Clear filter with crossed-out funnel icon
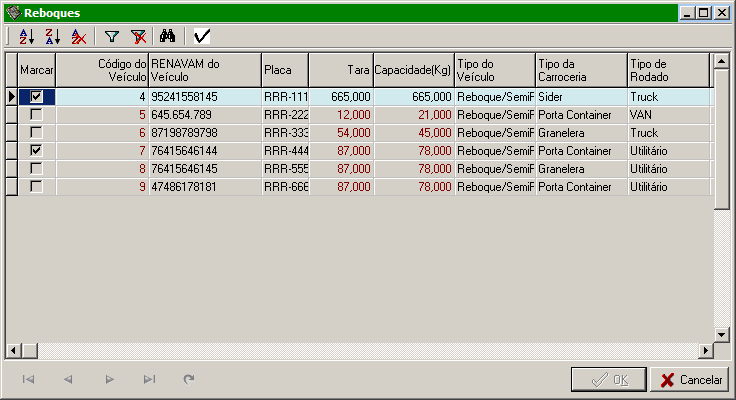The height and width of the screenshot is (400, 736). [138, 36]
